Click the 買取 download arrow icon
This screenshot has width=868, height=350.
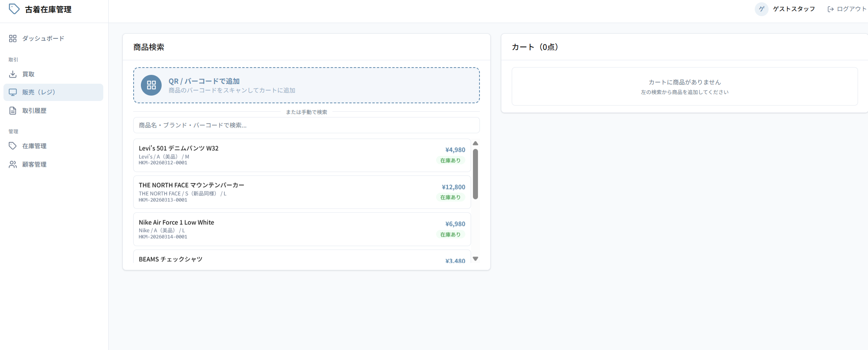(13, 74)
